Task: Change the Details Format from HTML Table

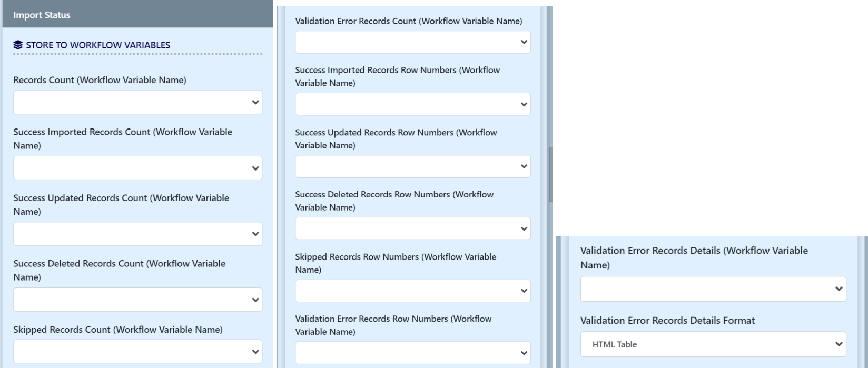Action: 713,344
